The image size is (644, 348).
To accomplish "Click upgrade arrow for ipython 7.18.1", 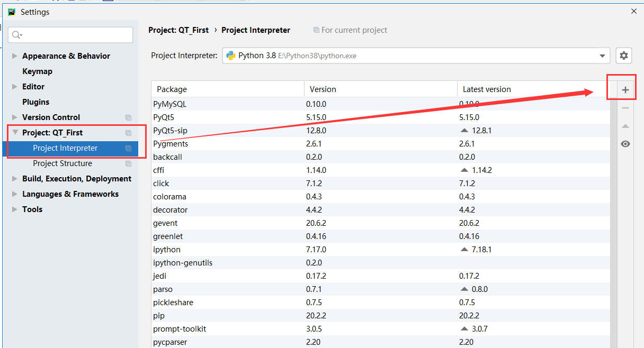I will pyautogui.click(x=464, y=250).
